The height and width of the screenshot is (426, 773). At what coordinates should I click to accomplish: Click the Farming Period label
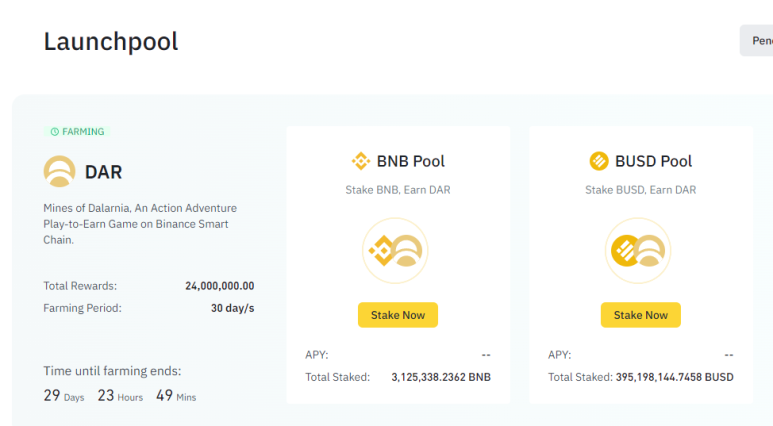point(82,308)
